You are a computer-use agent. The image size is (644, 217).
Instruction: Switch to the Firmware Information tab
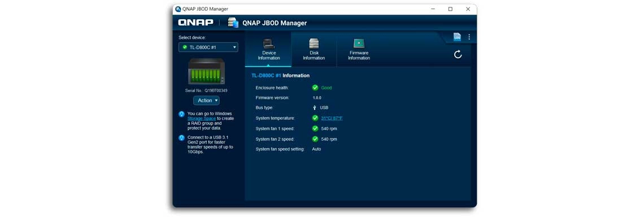tap(359, 50)
